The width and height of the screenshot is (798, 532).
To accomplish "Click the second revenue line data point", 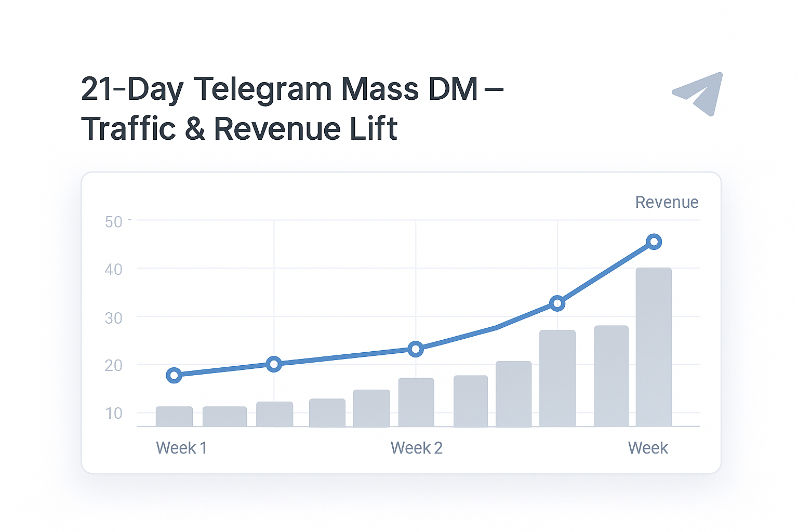I will (x=274, y=364).
